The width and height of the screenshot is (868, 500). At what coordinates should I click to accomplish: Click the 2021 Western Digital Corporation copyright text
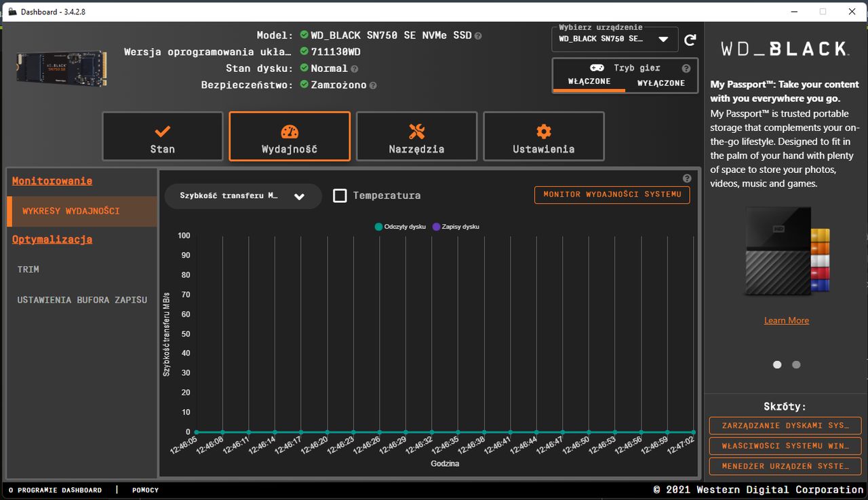point(758,490)
